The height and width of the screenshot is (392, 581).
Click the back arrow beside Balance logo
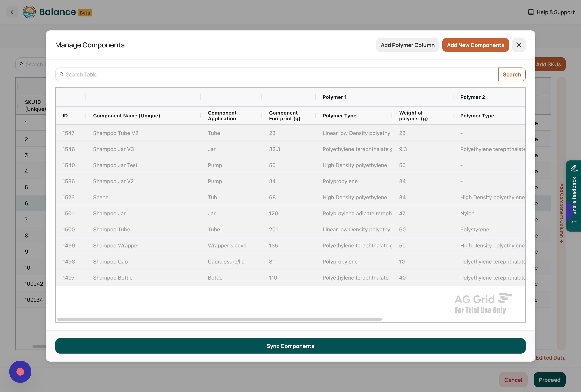[12, 12]
